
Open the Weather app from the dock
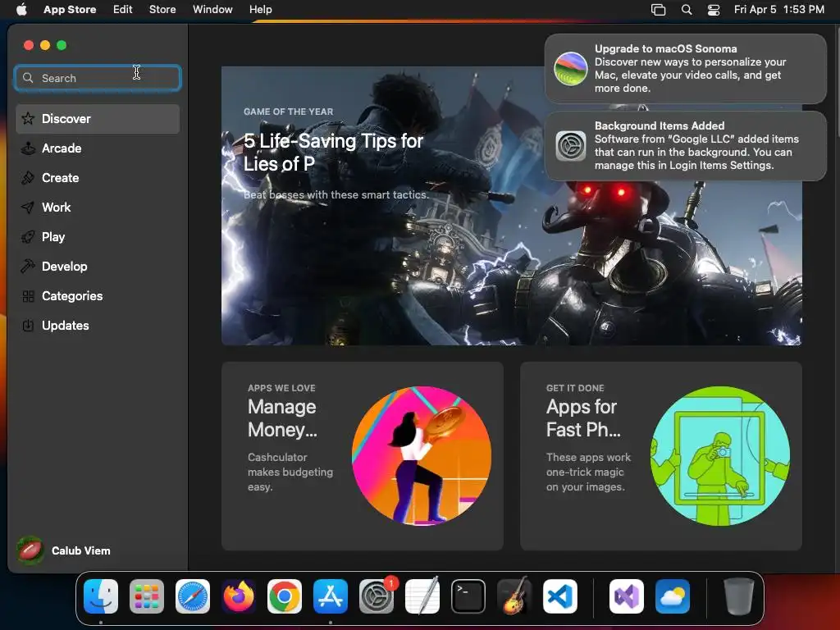pos(673,596)
